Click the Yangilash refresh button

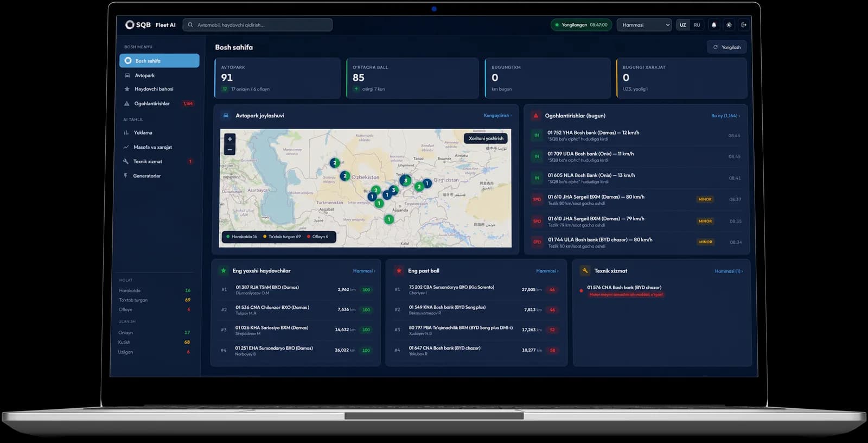(727, 47)
